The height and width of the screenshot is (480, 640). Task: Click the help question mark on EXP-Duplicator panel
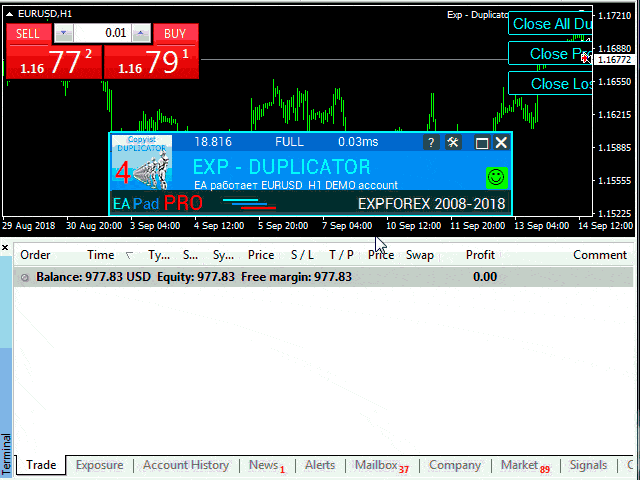[x=431, y=143]
